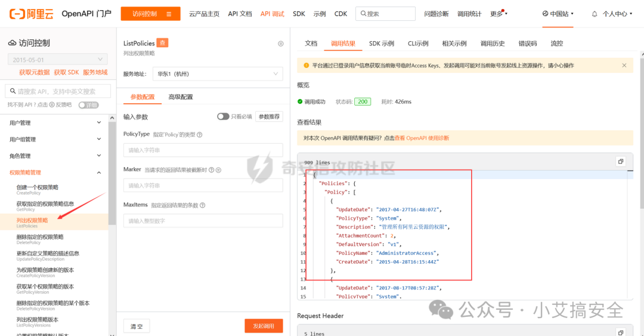Open CDK in the top navigation
644x336 pixels.
click(340, 14)
